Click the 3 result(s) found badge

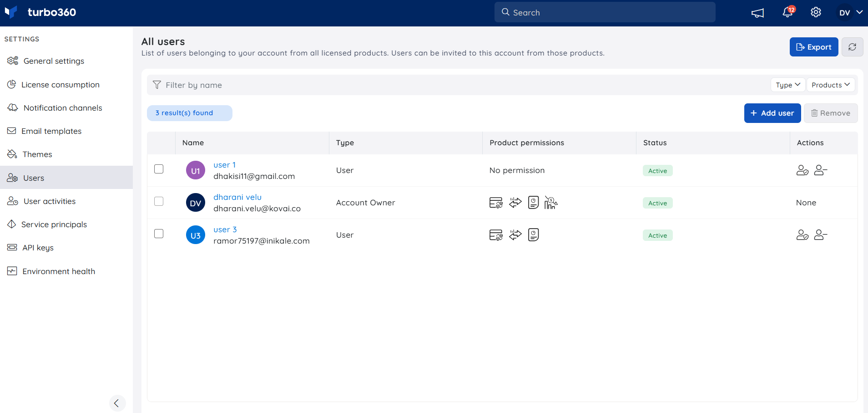click(190, 113)
